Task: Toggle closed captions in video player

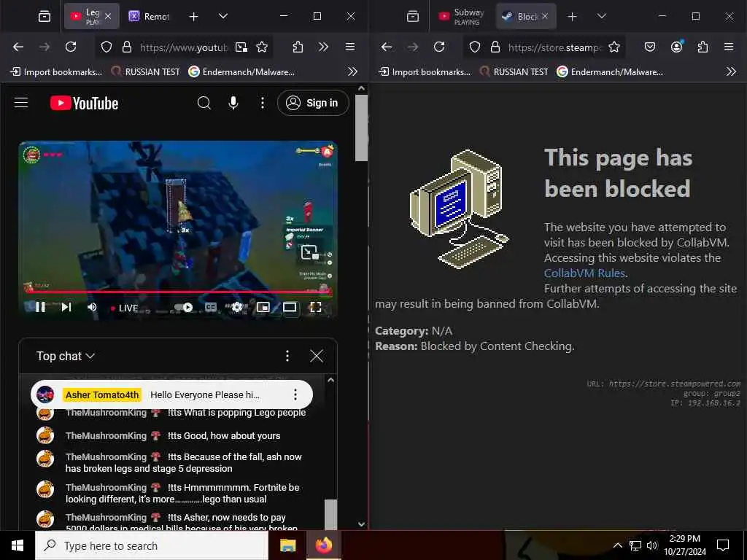Action: (x=211, y=308)
